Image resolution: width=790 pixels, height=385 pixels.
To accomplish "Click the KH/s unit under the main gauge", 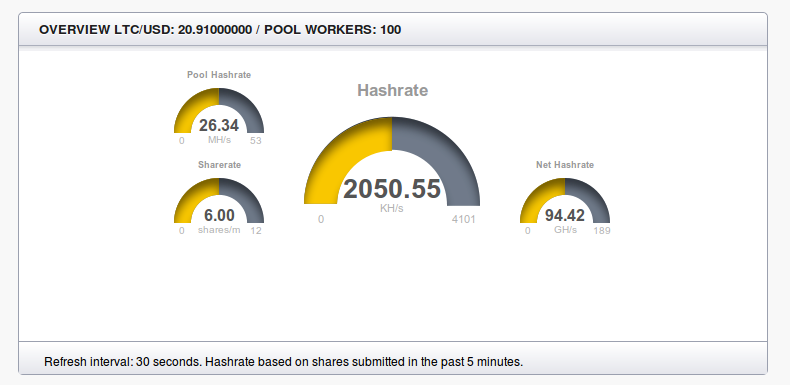I will pos(392,209).
